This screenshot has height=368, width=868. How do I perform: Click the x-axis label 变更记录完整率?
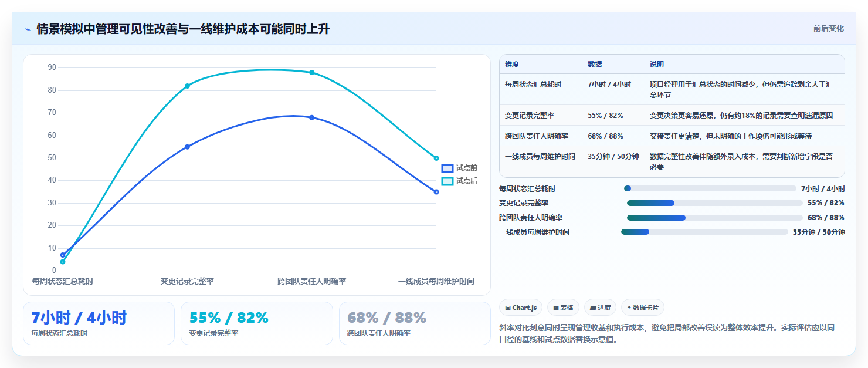point(187,281)
